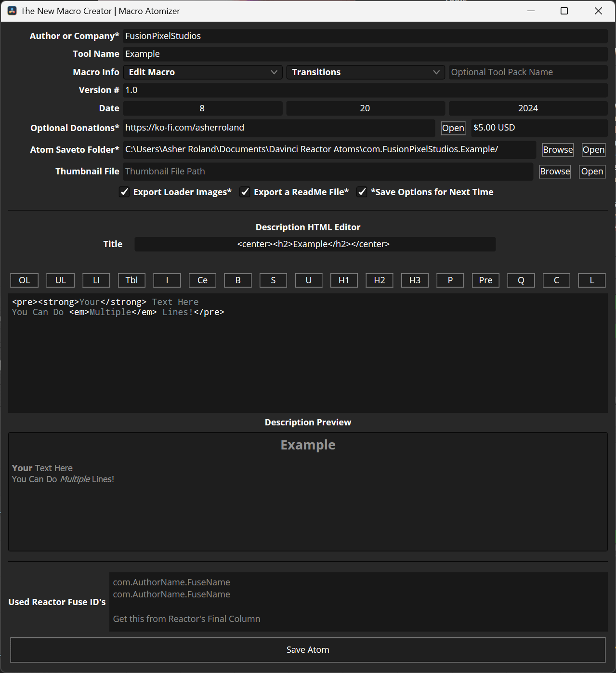Insert underline tag with U button

(309, 280)
